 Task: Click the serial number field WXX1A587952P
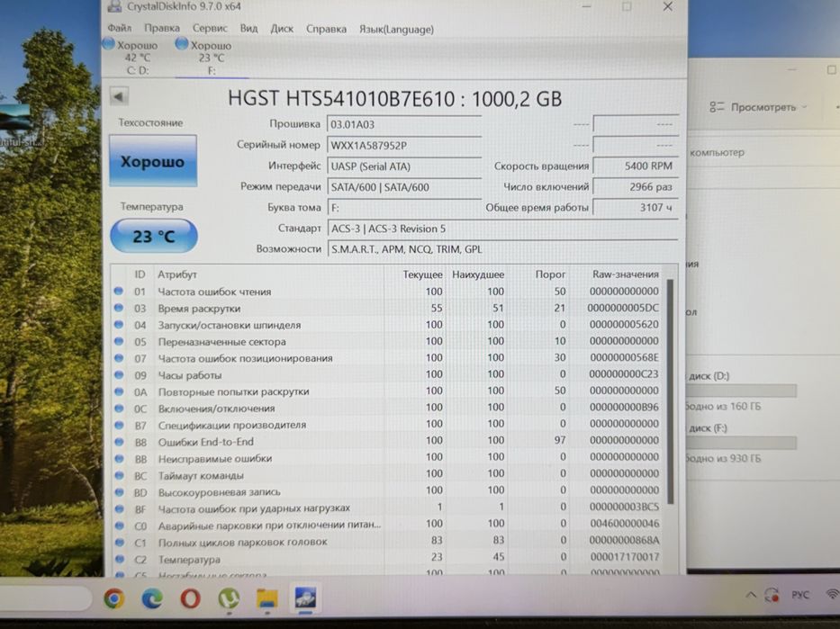point(404,145)
